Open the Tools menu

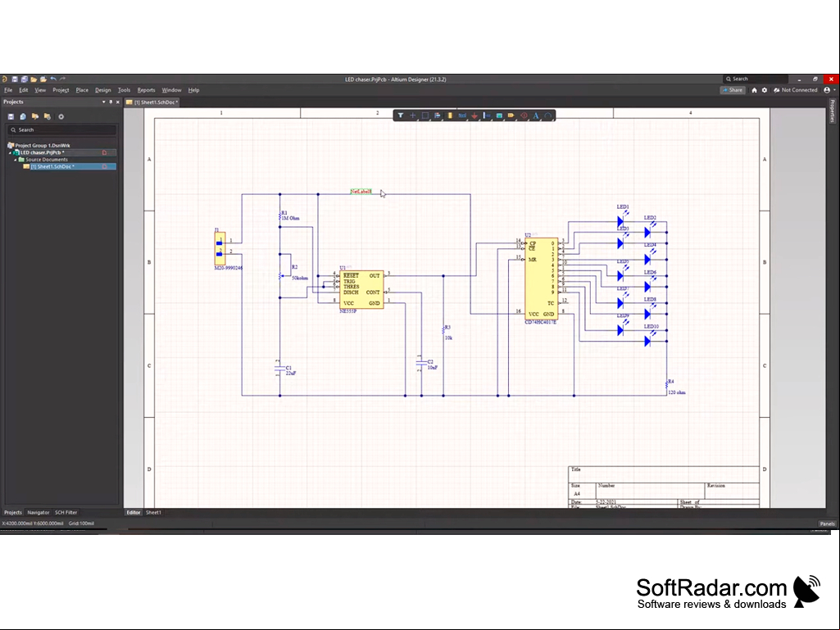(x=124, y=90)
